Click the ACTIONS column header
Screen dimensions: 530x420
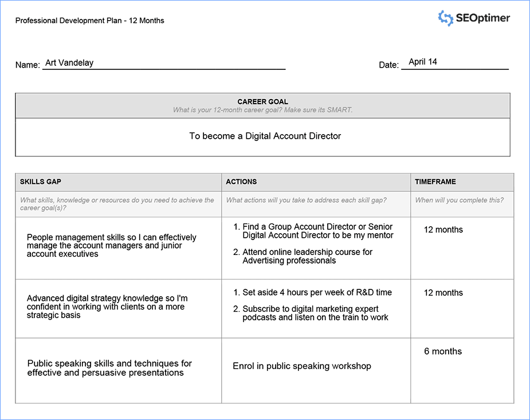click(x=241, y=182)
